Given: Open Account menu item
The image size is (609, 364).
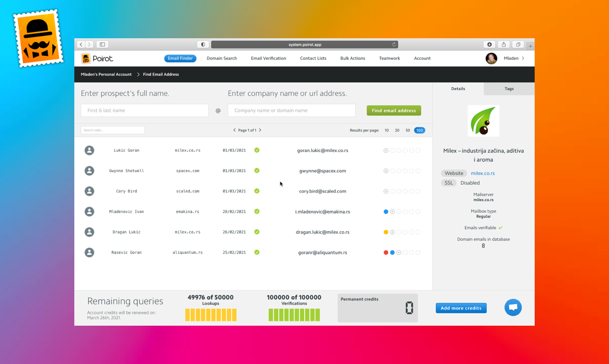Looking at the screenshot, I should click(422, 58).
